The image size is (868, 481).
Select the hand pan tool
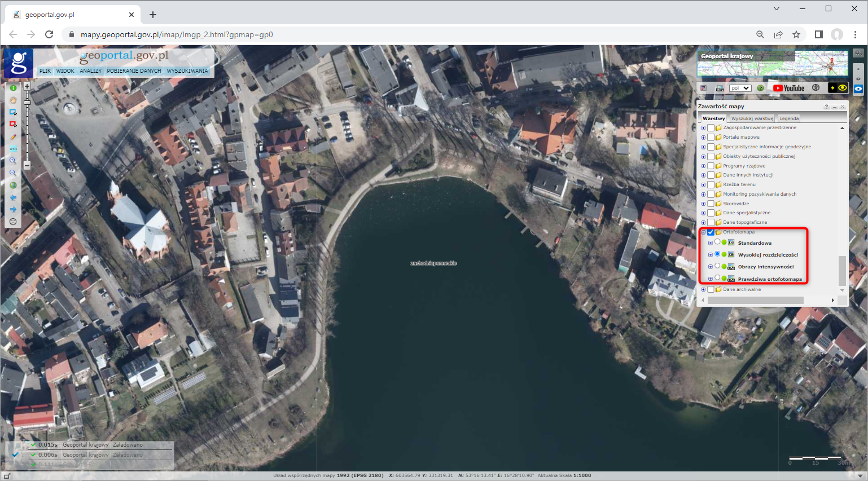tap(13, 100)
